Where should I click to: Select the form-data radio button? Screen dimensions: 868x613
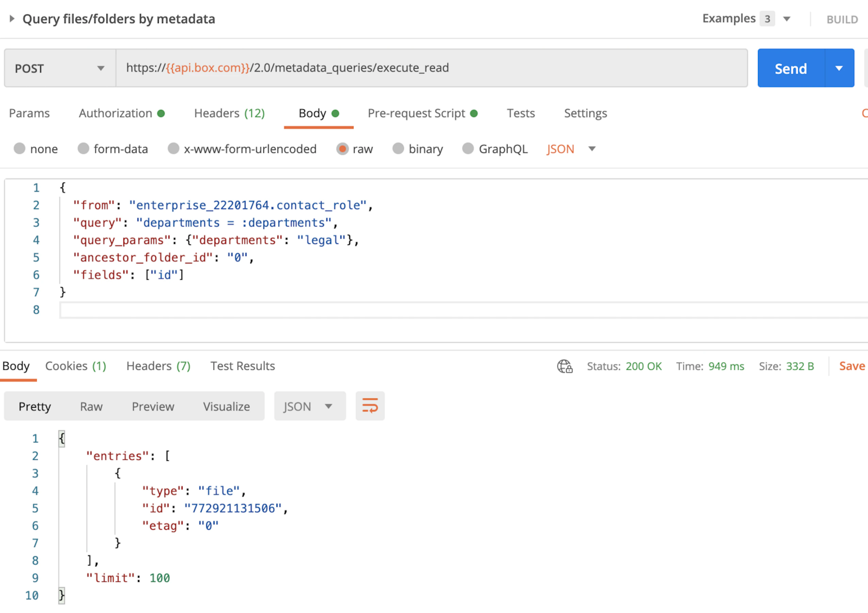coord(83,148)
